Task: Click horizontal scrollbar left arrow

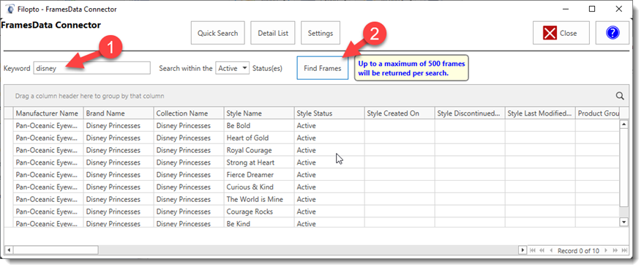Action: [x=9, y=250]
